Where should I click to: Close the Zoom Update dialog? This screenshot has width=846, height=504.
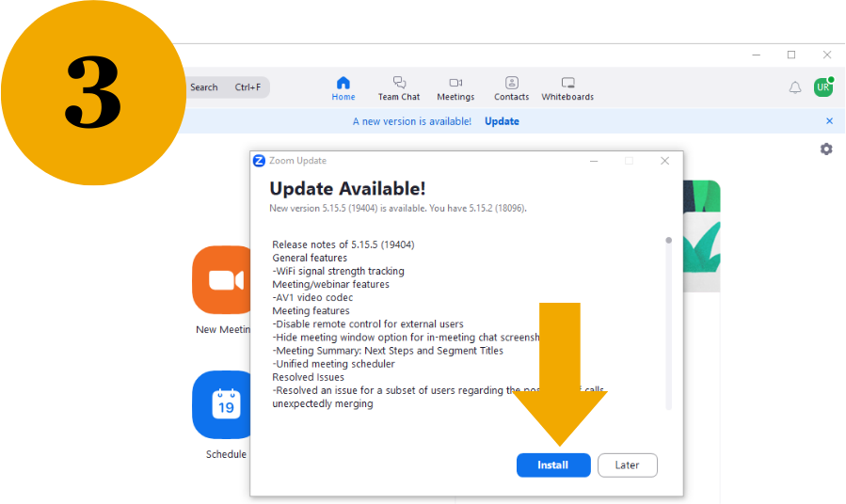(x=664, y=161)
